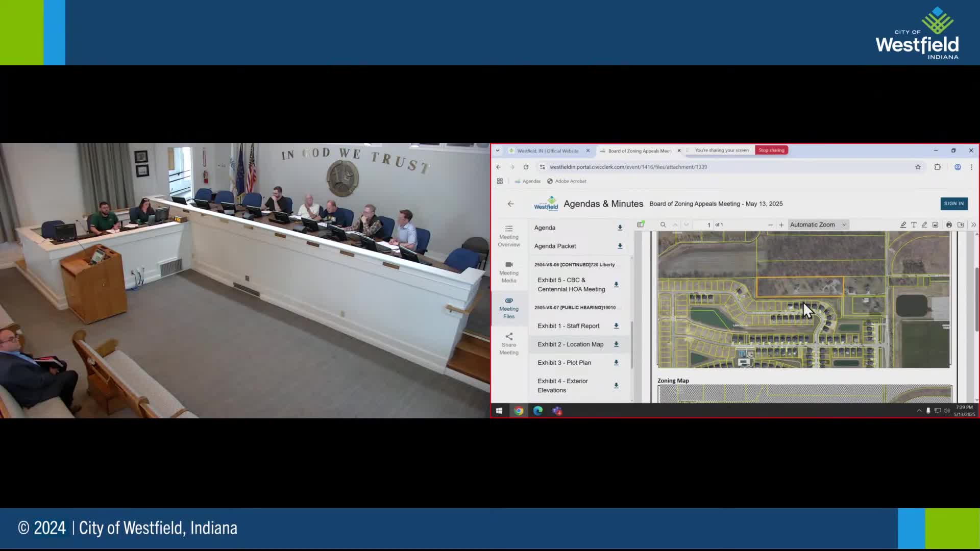Toggle the PDF viewer sidebar
This screenshot has height=551, width=980.
click(x=641, y=224)
